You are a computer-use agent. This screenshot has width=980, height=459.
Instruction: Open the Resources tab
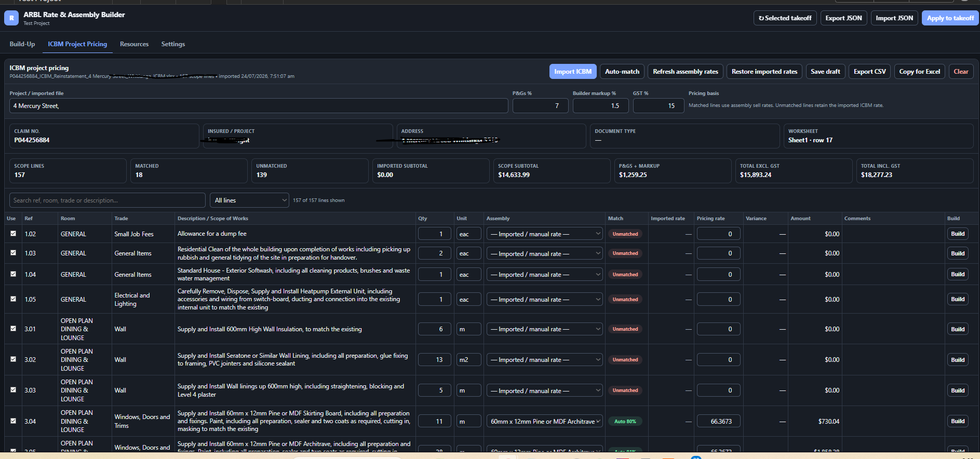click(134, 44)
